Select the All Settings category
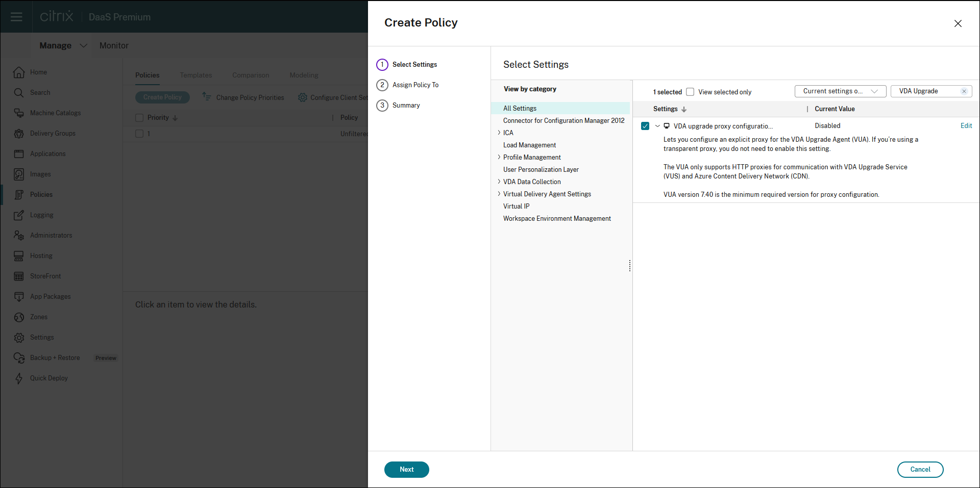This screenshot has height=488, width=980. coord(560,108)
